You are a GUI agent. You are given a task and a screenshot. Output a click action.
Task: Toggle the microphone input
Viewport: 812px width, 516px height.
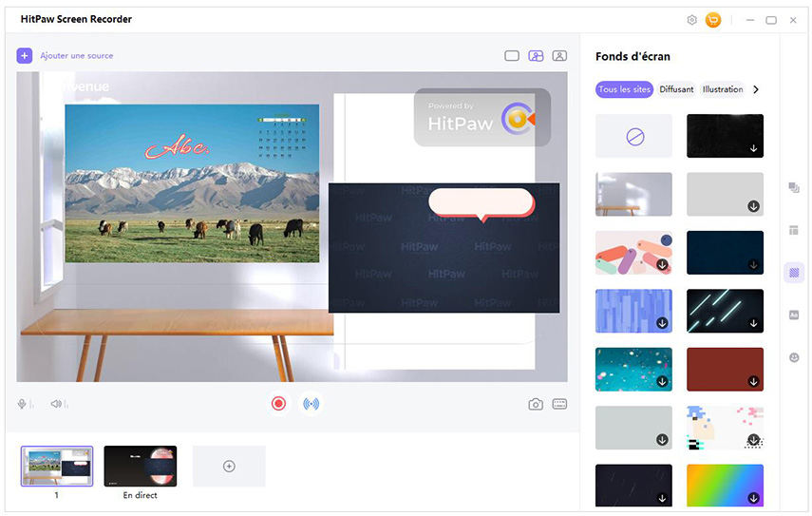pyautogui.click(x=22, y=404)
